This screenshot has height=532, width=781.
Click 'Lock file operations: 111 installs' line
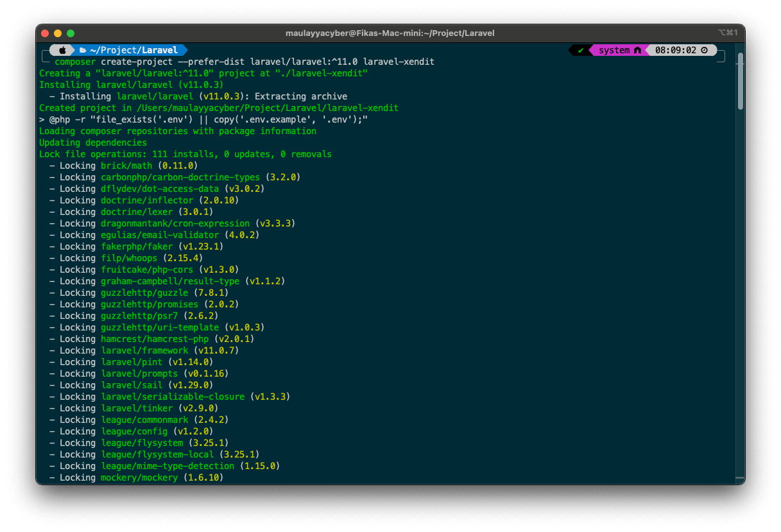coord(185,154)
